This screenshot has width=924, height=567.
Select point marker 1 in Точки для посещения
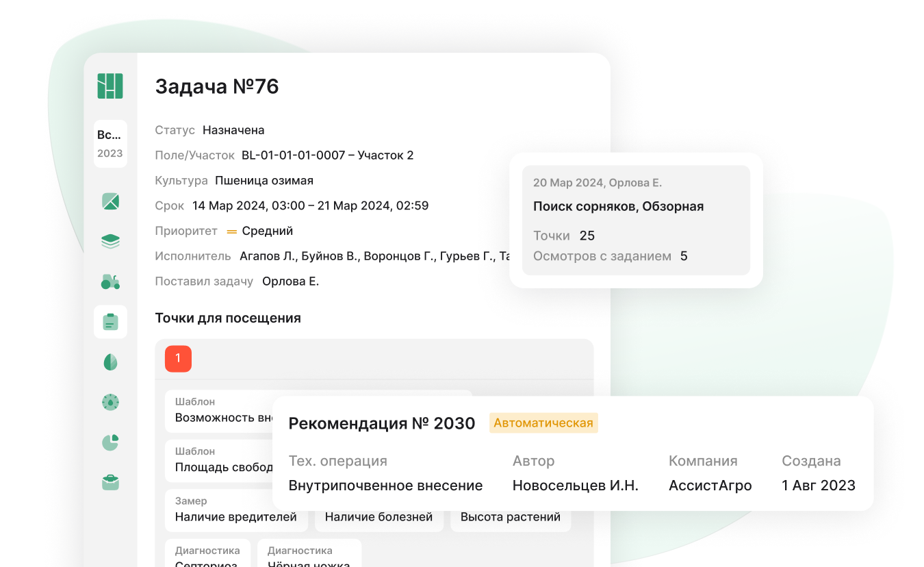click(x=178, y=358)
